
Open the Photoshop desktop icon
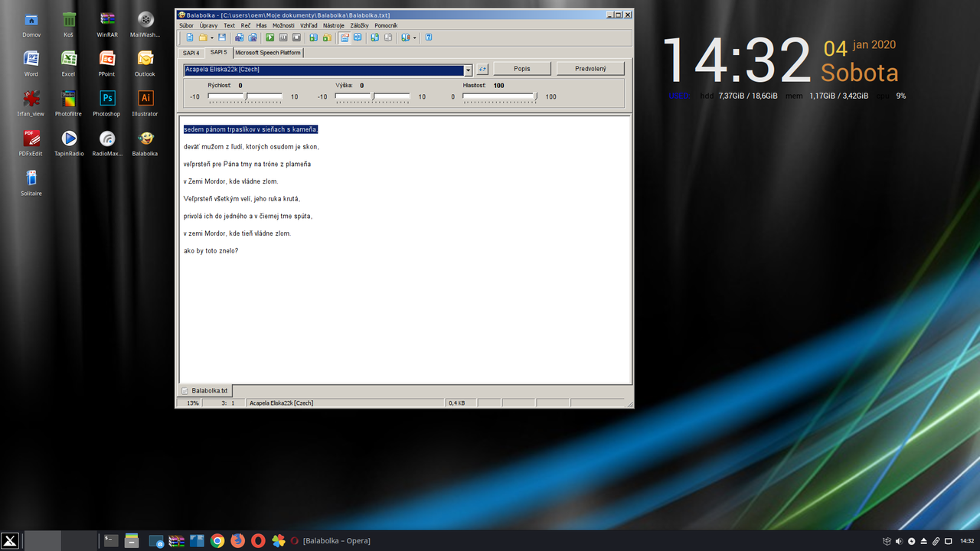(107, 103)
